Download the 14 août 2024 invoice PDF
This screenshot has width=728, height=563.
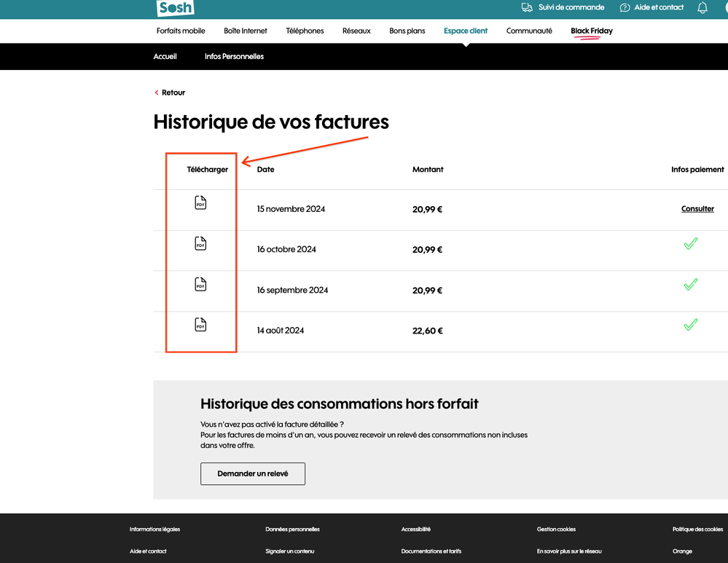[x=200, y=325]
